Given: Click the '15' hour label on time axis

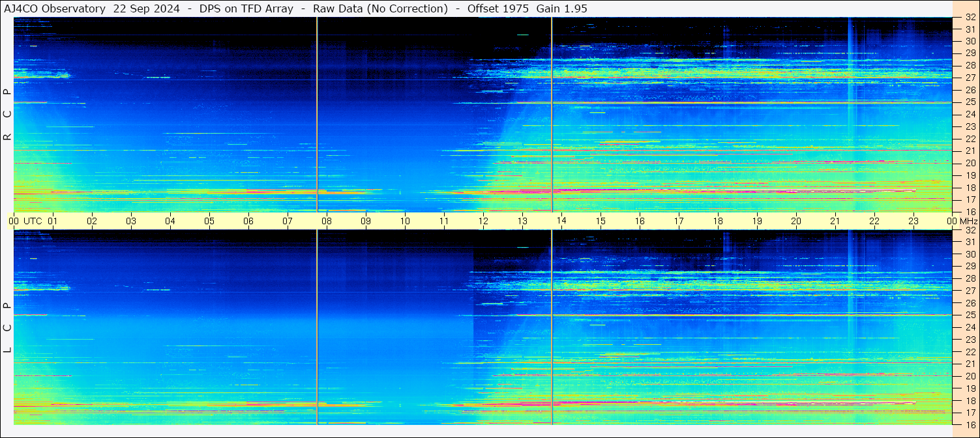Looking at the screenshot, I should pyautogui.click(x=601, y=221).
